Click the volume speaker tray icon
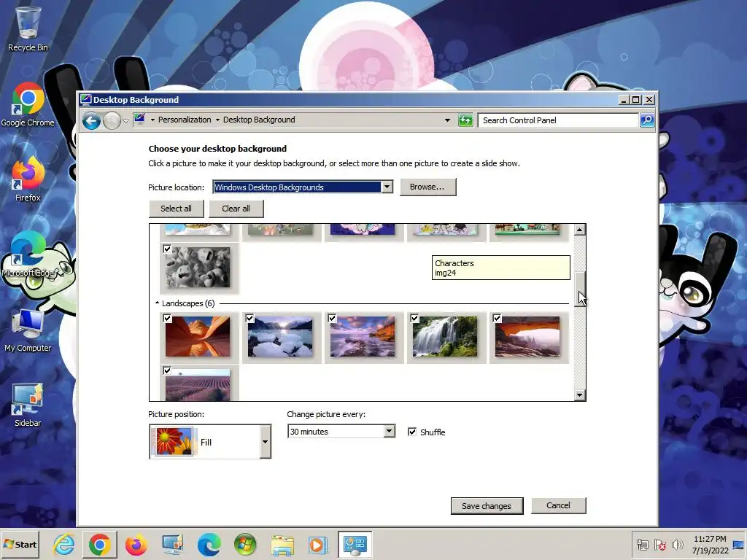 click(676, 544)
